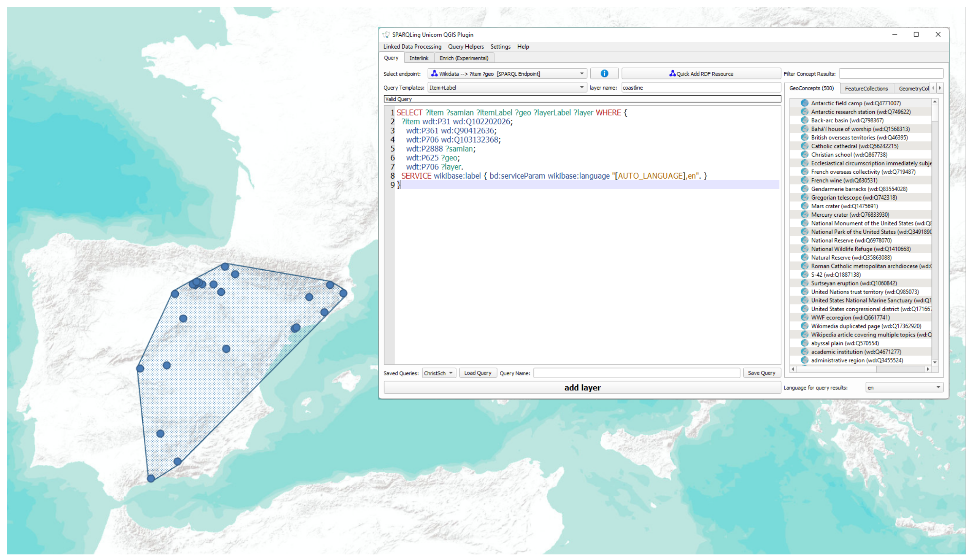The width and height of the screenshot is (971, 560).
Task: Click the left arrow to scroll concept tabs
Action: pos(933,88)
